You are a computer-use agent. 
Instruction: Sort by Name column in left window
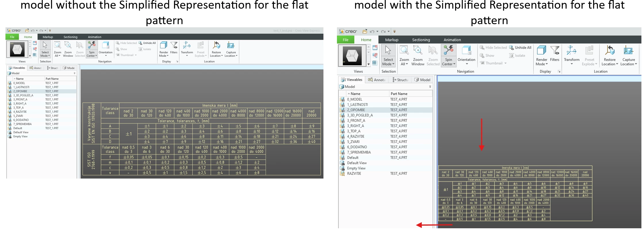point(28,78)
